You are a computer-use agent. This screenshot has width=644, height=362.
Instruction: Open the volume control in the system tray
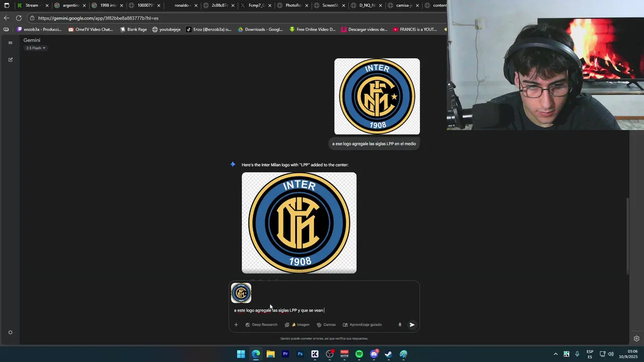(x=611, y=354)
